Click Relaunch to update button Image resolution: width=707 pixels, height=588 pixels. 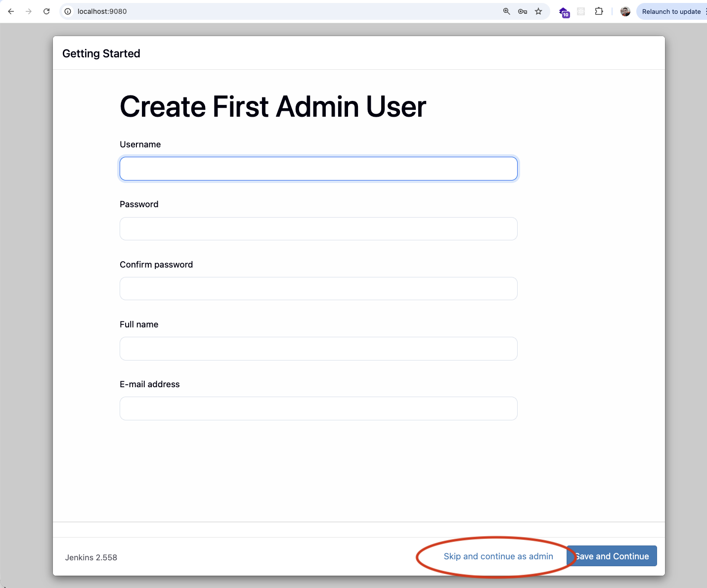(x=671, y=11)
